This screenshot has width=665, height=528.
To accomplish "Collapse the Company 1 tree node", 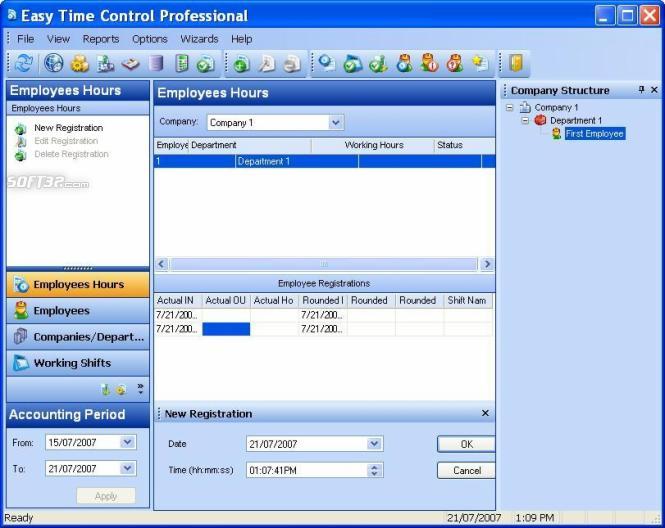I will [x=509, y=108].
